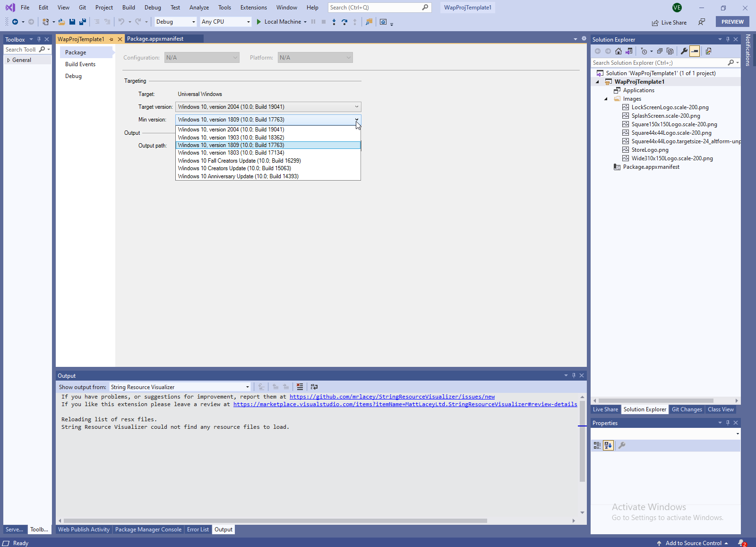Image resolution: width=756 pixels, height=547 pixels.
Task: Start debugging with the green play icon
Action: coord(259,22)
